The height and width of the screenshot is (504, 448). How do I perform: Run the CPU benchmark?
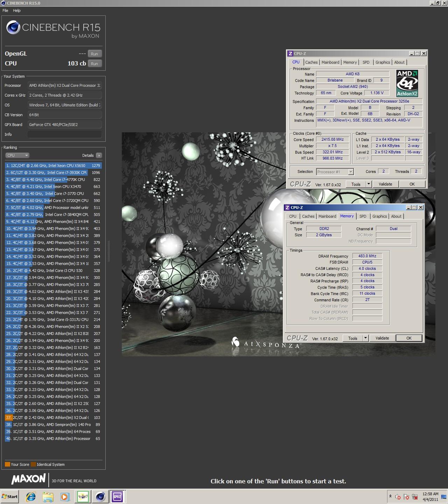94,64
